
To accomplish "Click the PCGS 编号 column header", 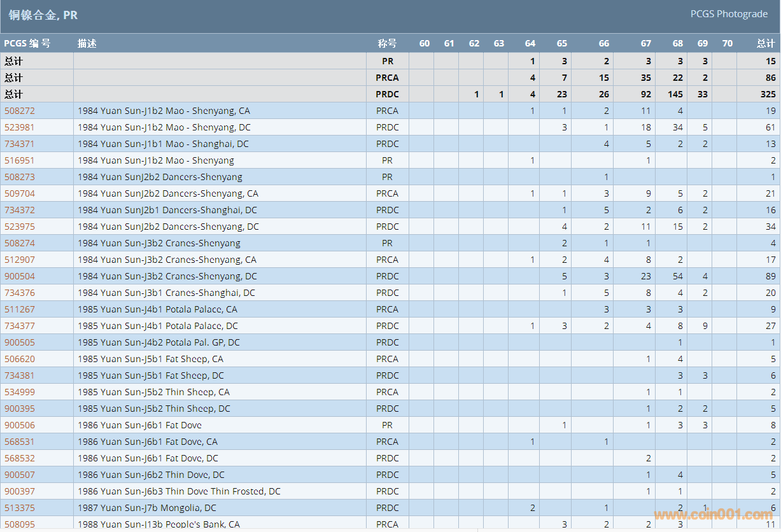I will pyautogui.click(x=27, y=43).
